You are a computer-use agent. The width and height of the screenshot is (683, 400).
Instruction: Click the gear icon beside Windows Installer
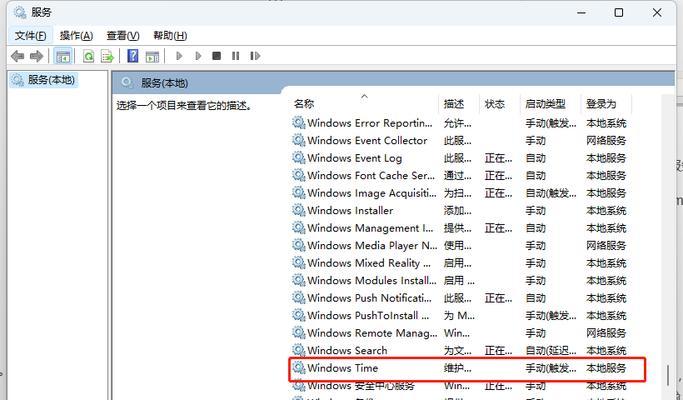click(x=298, y=210)
